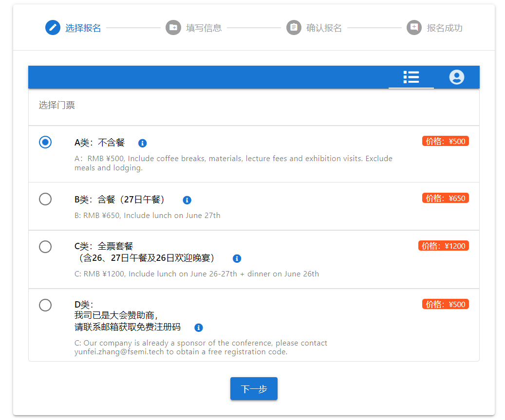Click the 下一步 button to proceed
Screen dimensions: 505x420
pyautogui.click(x=253, y=388)
